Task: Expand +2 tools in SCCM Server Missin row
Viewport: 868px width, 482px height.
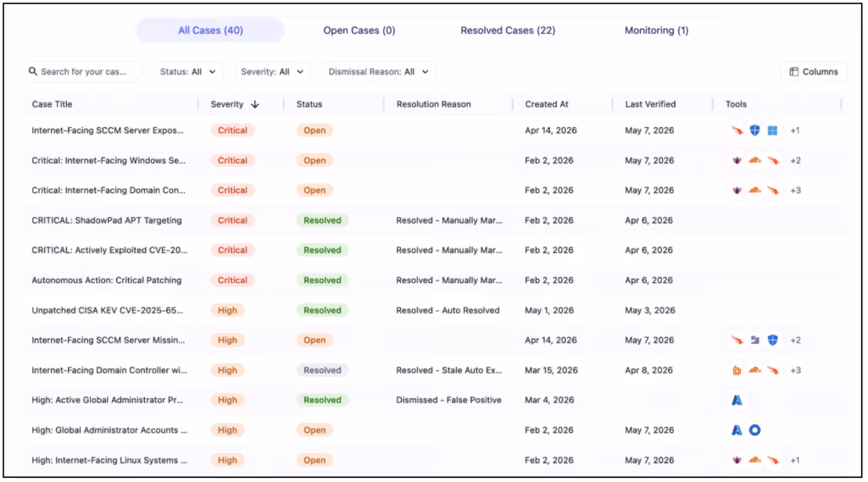Action: coord(795,341)
